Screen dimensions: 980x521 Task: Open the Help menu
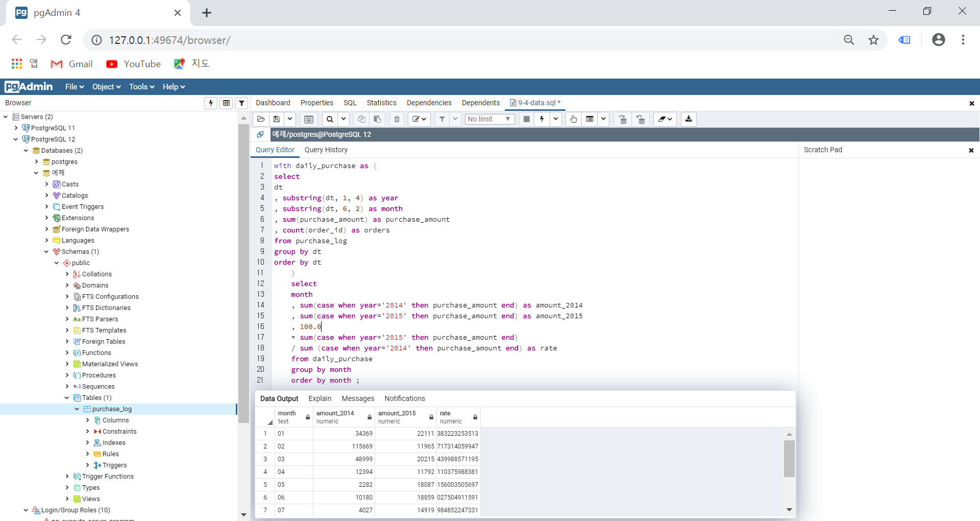coord(174,87)
